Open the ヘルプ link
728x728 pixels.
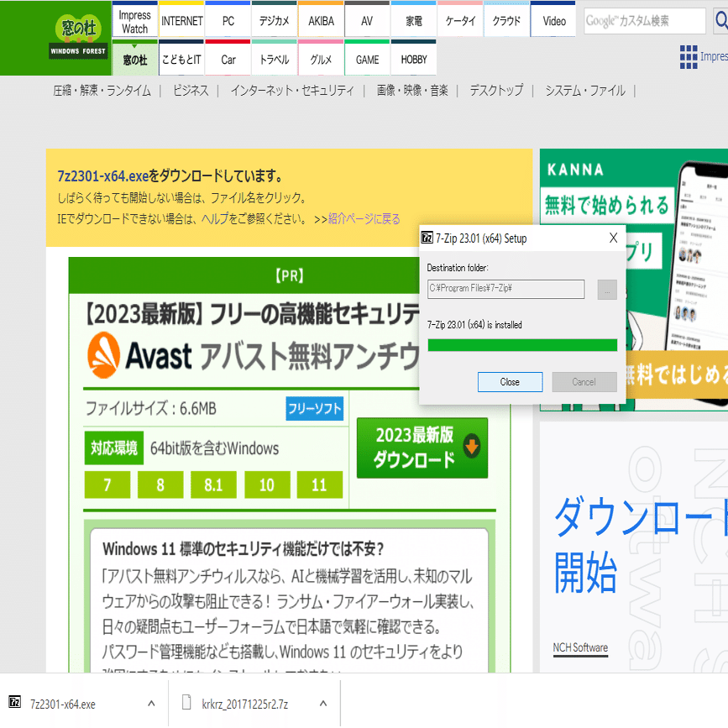pyautogui.click(x=214, y=218)
